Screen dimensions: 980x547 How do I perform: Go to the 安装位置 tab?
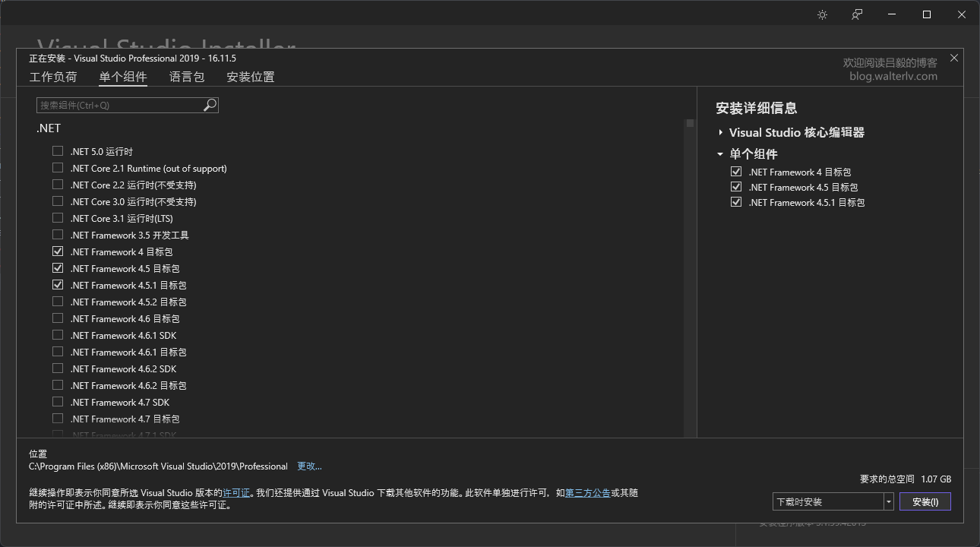[x=251, y=77]
